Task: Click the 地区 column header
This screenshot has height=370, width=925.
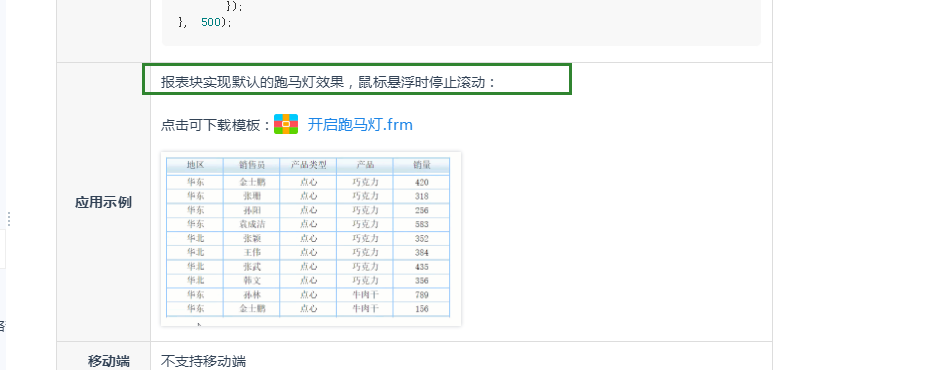Action: pyautogui.click(x=195, y=165)
